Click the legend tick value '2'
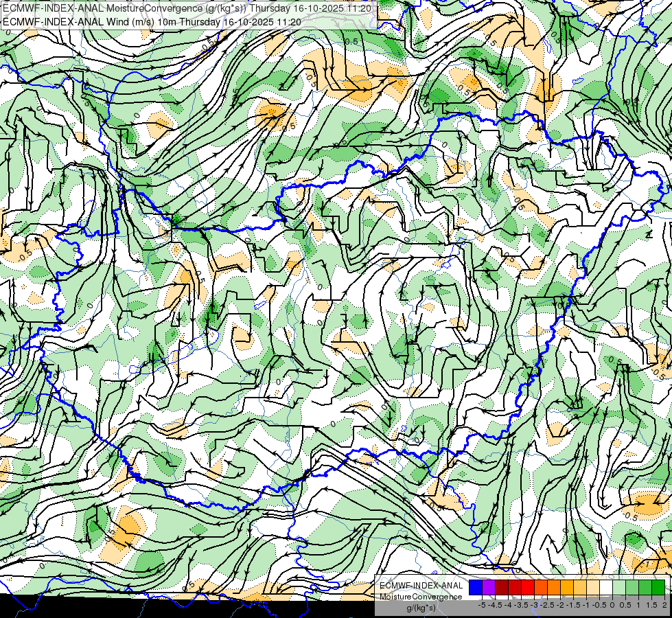The height and width of the screenshot is (618, 672). click(664, 605)
